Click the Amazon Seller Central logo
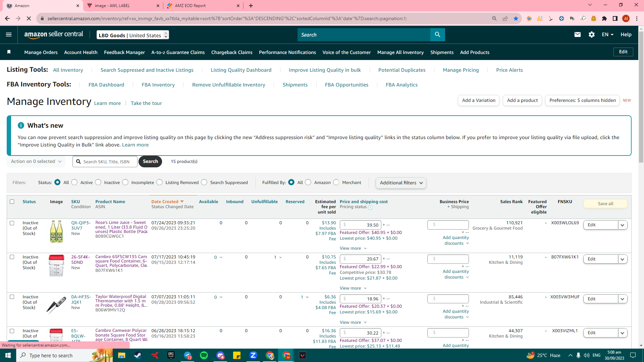This screenshot has height=362, width=644. [x=54, y=35]
